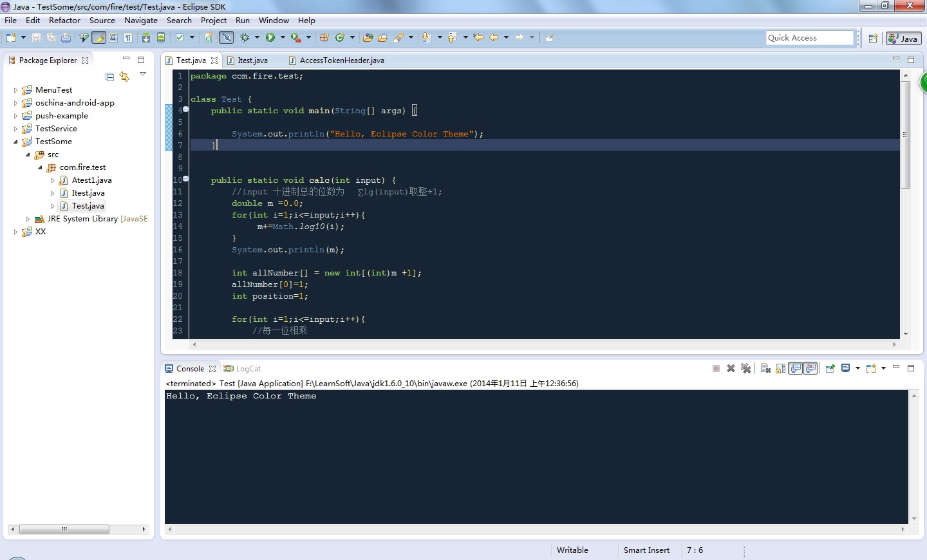Image resolution: width=927 pixels, height=560 pixels.
Task: Open the External Tools dropdown arrow
Action: [308, 37]
